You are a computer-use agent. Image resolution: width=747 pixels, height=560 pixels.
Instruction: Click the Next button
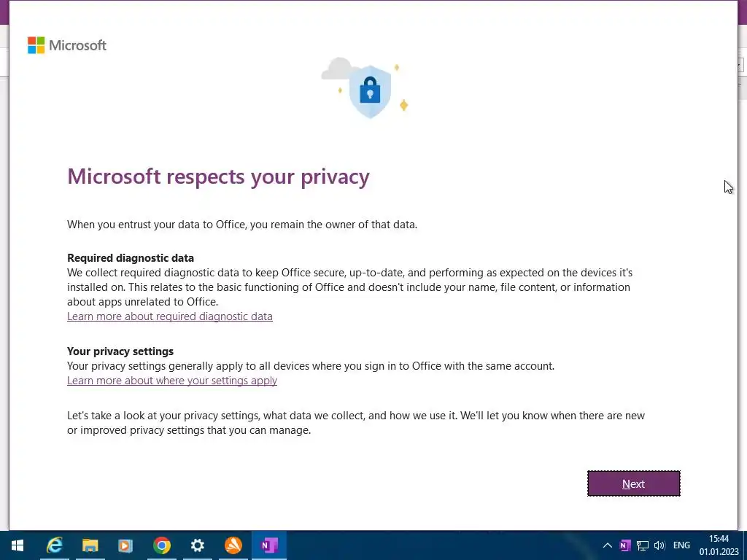tap(633, 483)
